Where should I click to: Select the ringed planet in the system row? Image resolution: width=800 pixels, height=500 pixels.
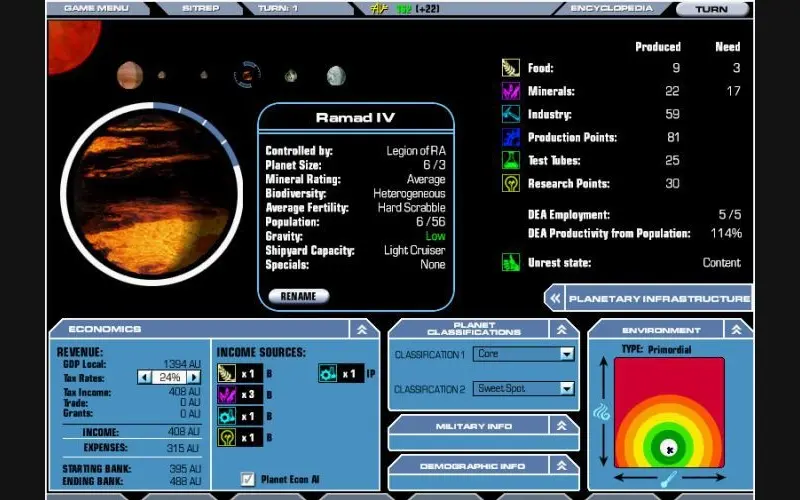(x=246, y=74)
